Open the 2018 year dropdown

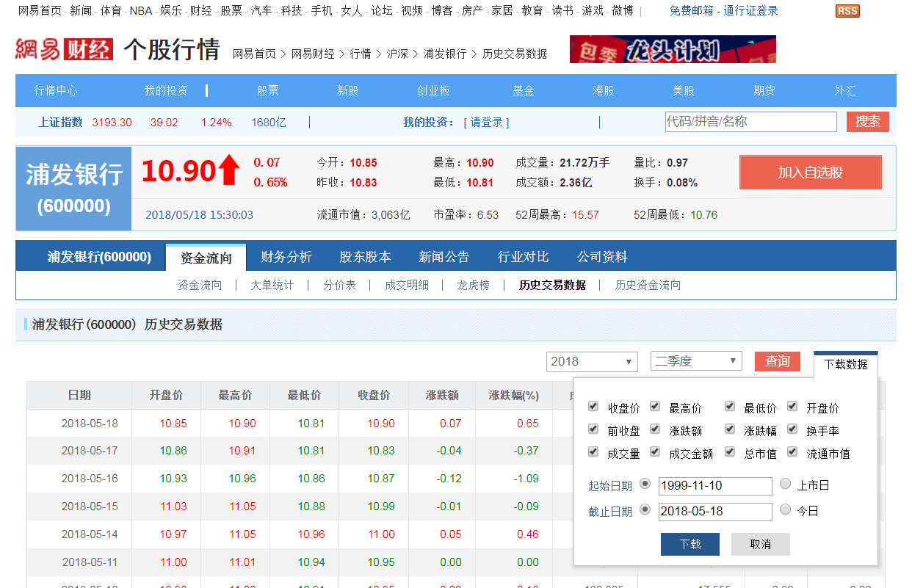coord(592,361)
